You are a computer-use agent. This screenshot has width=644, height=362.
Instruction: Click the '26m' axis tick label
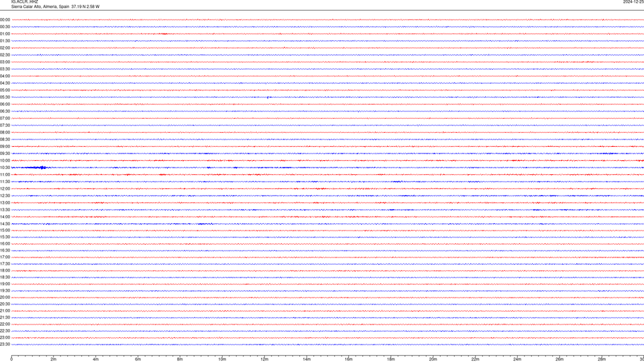point(559,359)
